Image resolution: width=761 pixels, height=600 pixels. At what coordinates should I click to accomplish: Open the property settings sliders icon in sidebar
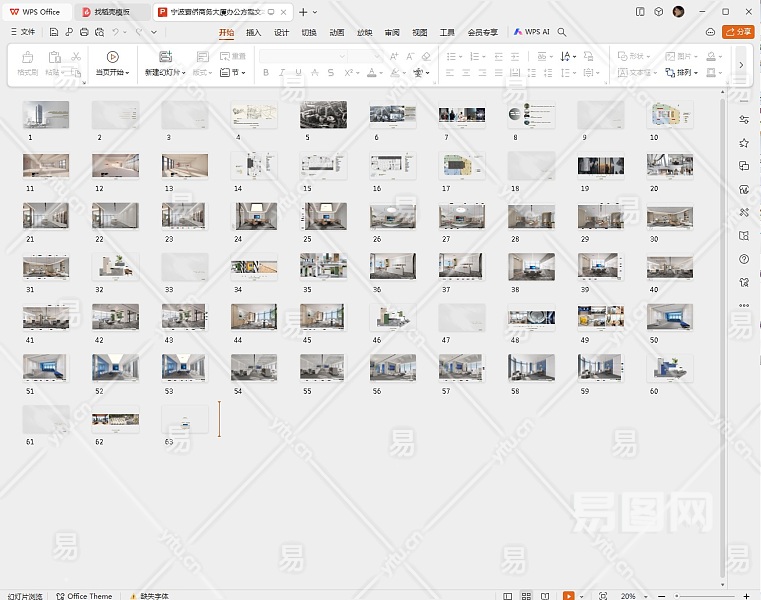click(743, 120)
